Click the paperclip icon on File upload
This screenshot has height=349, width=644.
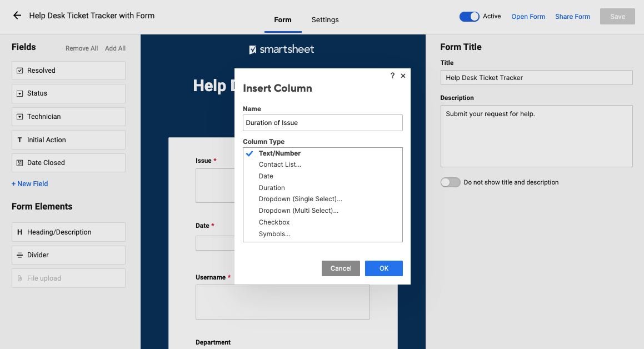21,278
